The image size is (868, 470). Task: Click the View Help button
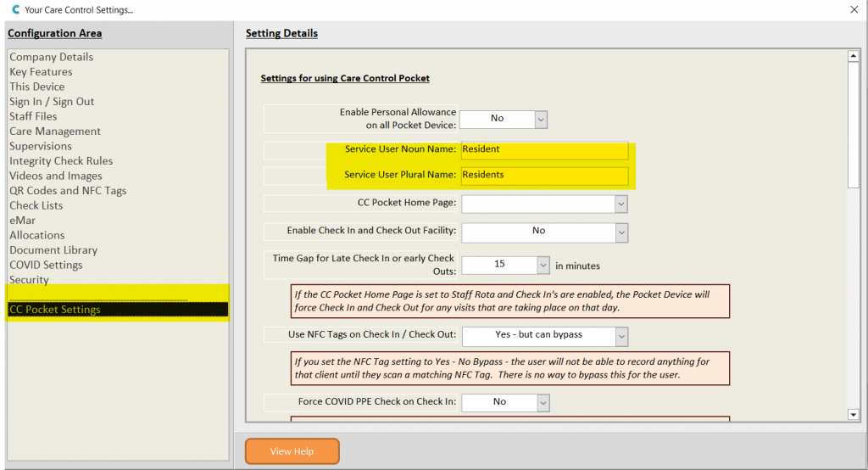point(292,451)
